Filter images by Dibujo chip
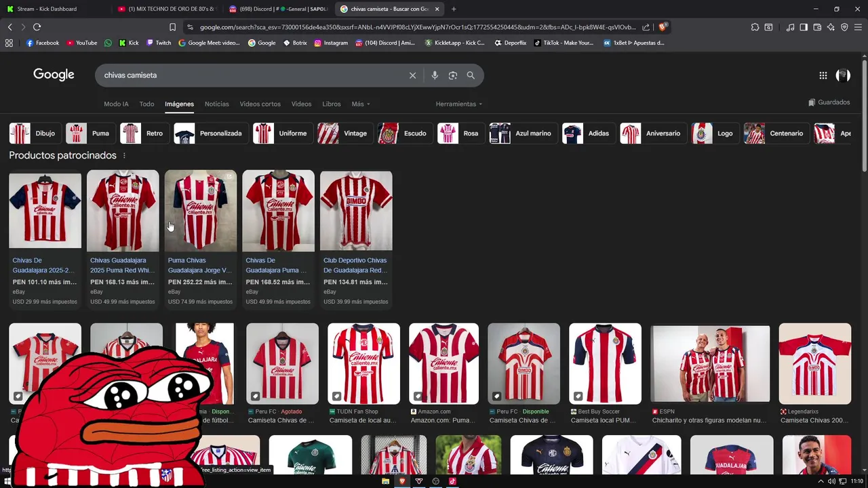This screenshot has height=488, width=868. point(34,134)
